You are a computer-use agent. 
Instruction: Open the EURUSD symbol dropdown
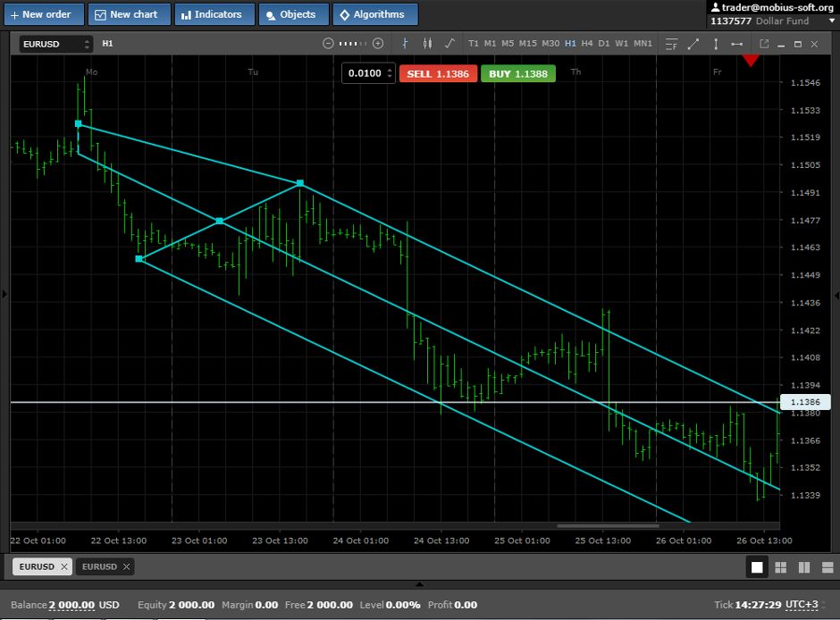coord(56,43)
